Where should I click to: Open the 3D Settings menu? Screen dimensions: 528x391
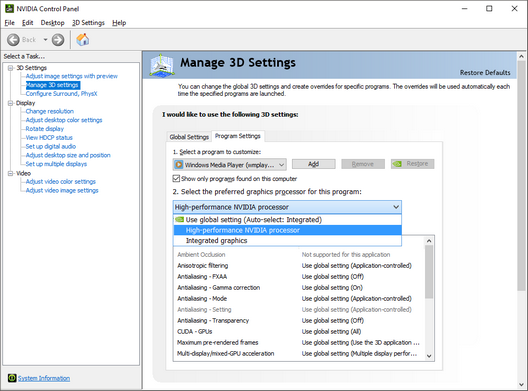click(x=88, y=23)
